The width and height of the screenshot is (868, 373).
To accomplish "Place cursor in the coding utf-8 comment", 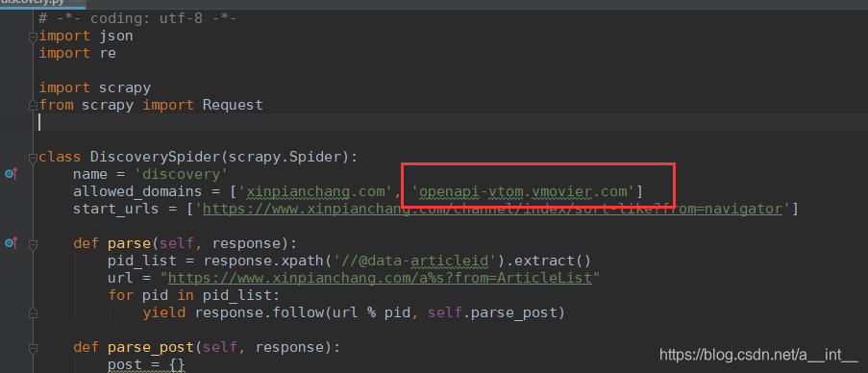I will tap(137, 19).
